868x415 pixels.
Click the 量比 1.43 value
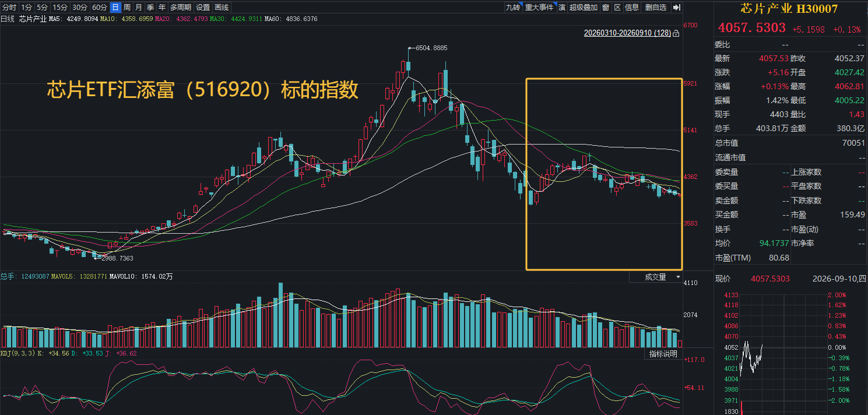click(x=858, y=115)
